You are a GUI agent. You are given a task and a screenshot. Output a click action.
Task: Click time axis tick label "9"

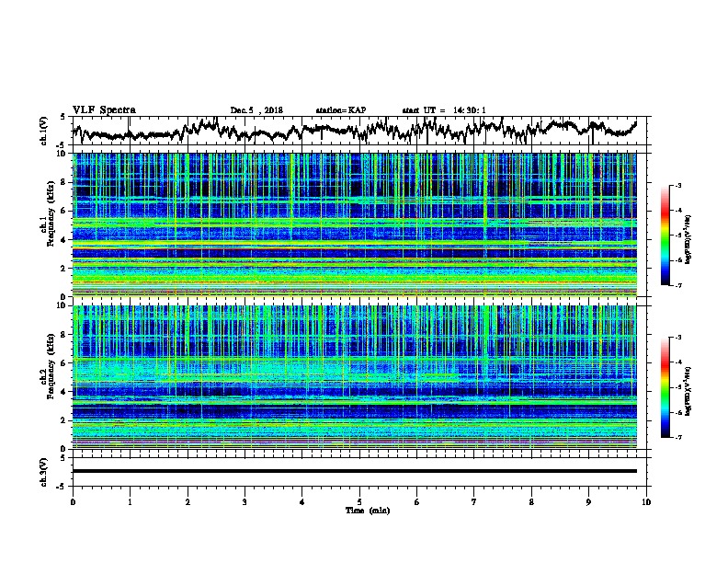point(588,501)
